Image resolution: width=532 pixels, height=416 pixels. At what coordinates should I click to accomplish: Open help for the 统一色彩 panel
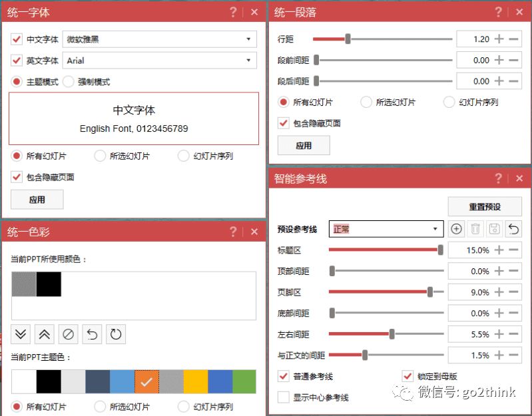(233, 232)
